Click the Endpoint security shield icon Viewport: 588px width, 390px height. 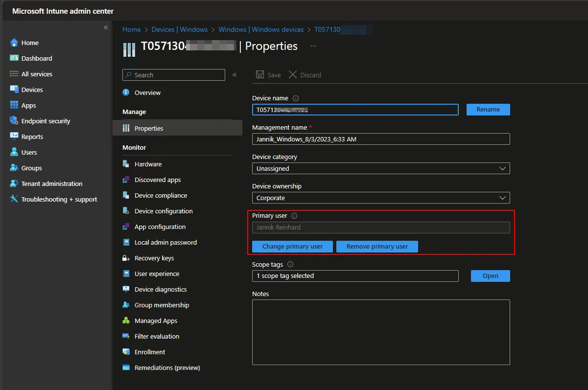(x=14, y=121)
